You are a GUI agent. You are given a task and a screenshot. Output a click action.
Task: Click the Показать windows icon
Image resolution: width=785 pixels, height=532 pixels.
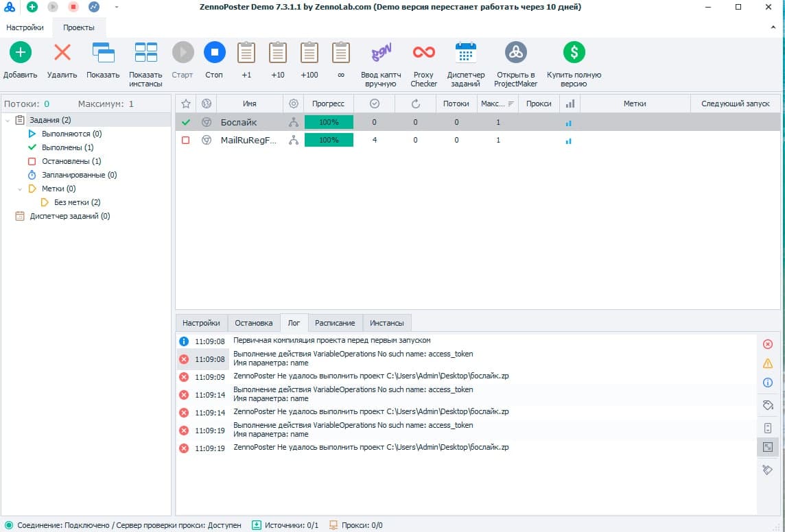coord(103,52)
